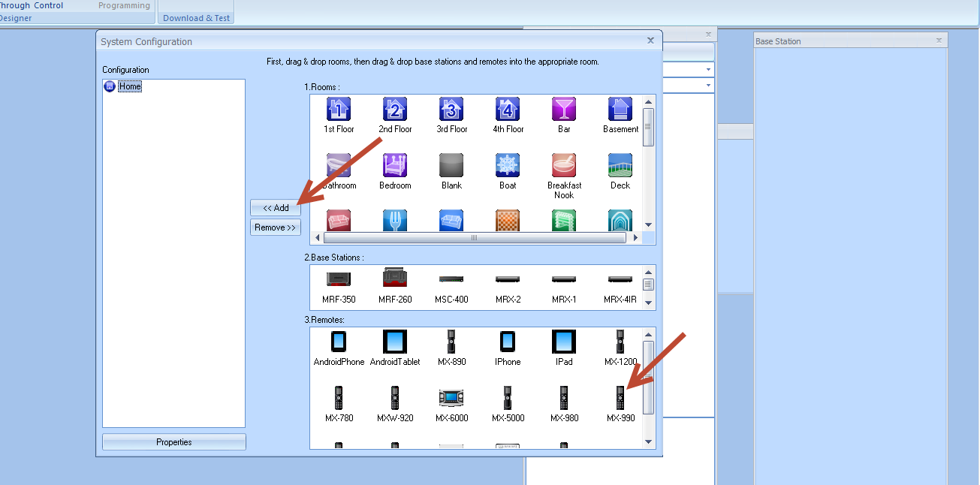Pick the MX-980 remote

[x=564, y=398]
